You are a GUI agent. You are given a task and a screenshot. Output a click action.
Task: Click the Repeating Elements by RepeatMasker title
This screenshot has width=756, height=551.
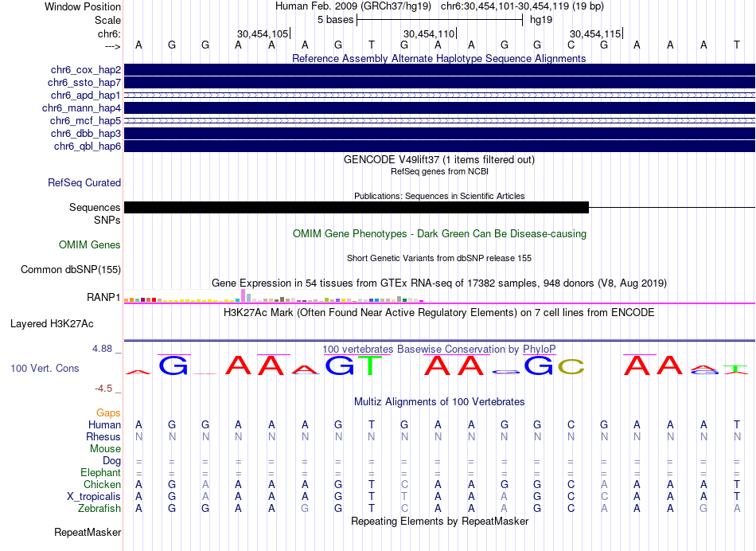(x=439, y=521)
